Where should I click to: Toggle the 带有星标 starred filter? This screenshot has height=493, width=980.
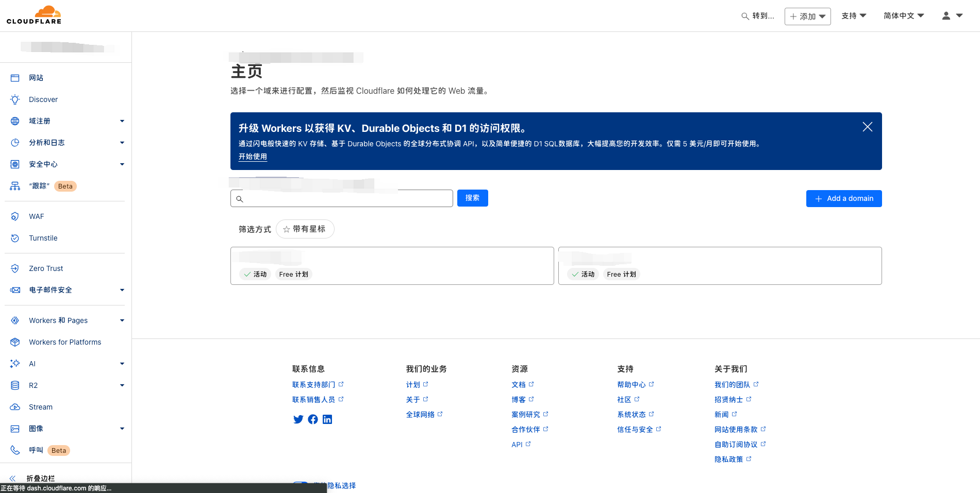(x=305, y=229)
